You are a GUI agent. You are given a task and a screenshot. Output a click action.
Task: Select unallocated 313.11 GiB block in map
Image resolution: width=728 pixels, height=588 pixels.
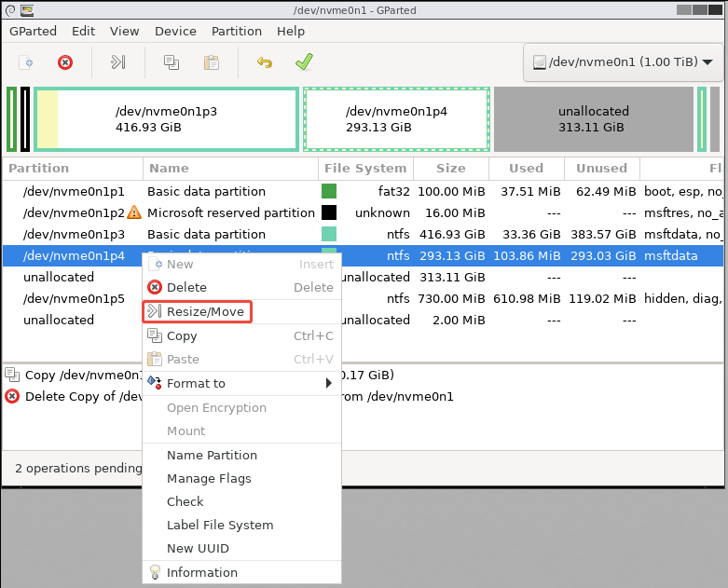click(594, 119)
